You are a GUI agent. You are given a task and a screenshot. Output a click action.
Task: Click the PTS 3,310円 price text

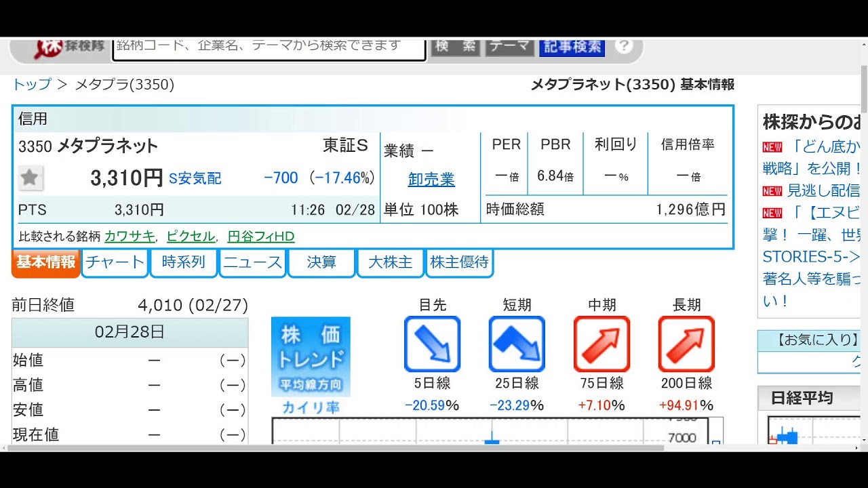coord(140,209)
